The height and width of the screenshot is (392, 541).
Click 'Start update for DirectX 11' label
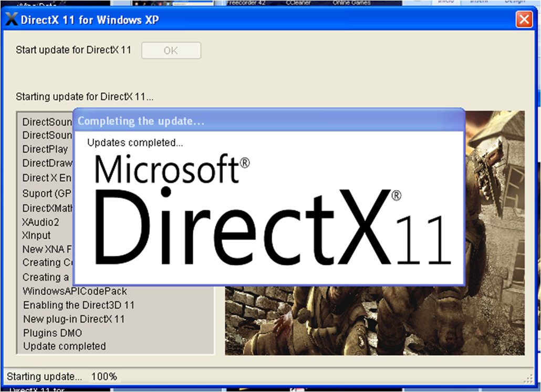[74, 50]
